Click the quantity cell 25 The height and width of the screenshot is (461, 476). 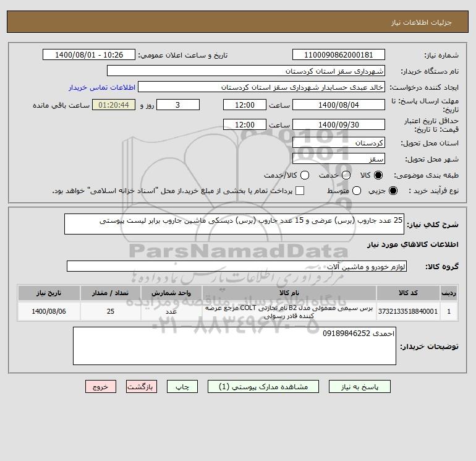coord(111,311)
